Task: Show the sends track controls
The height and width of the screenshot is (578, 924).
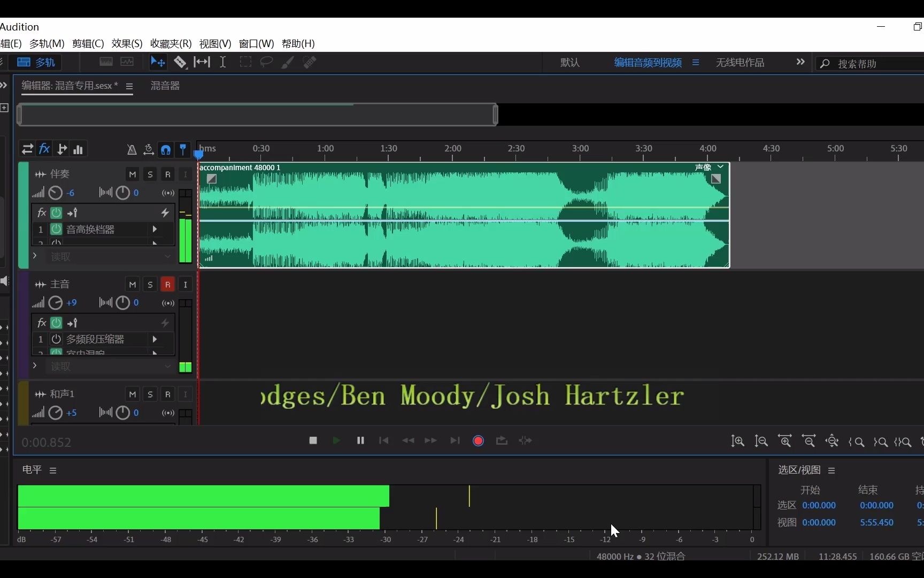Action: [62, 149]
